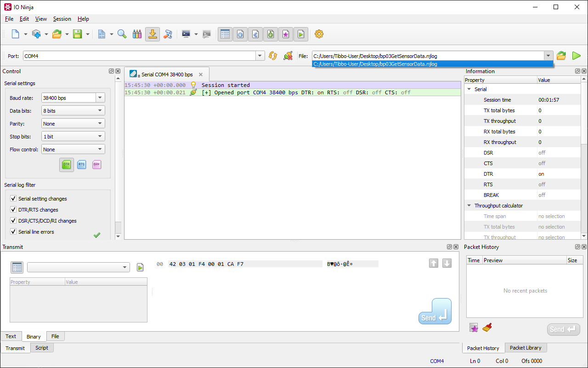Image resolution: width=588 pixels, height=368 pixels.
Task: Uncheck Serial setting changes filter
Action: (13, 199)
